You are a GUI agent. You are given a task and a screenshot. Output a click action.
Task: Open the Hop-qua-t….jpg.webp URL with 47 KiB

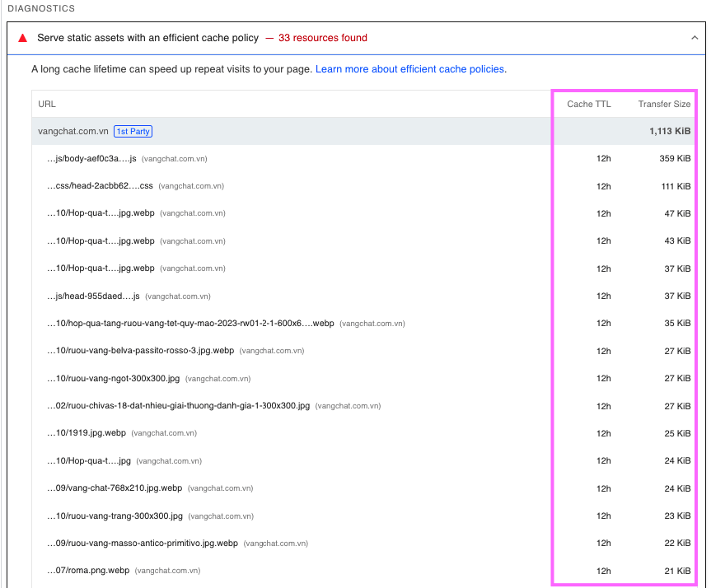pyautogui.click(x=101, y=213)
